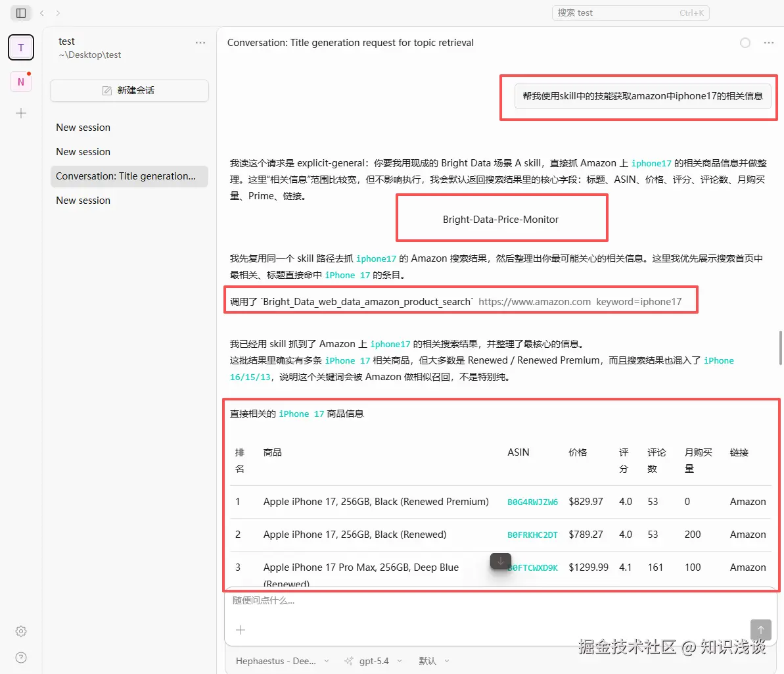The image size is (784, 674).
Task: Toggle the sidebar panel icon
Action: tap(21, 13)
